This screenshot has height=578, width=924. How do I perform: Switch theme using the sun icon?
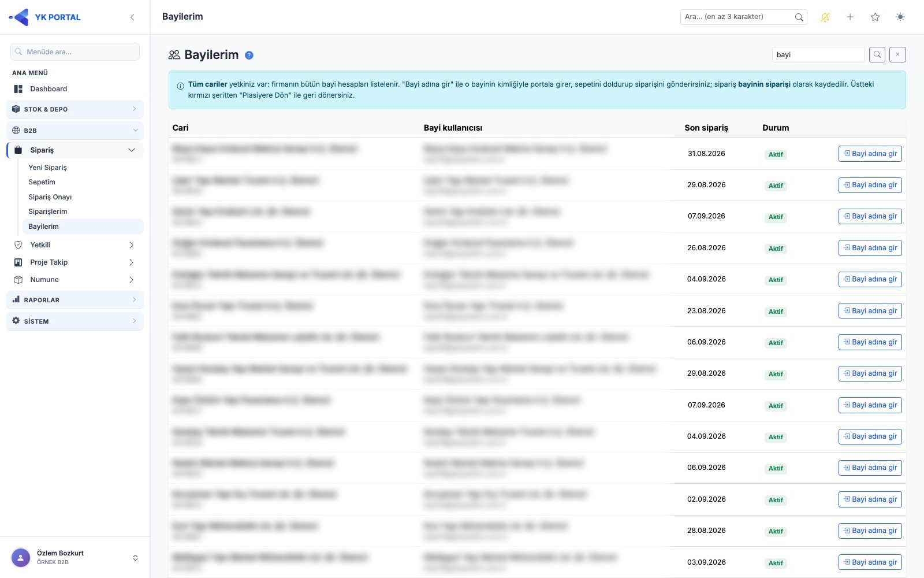[x=900, y=17]
